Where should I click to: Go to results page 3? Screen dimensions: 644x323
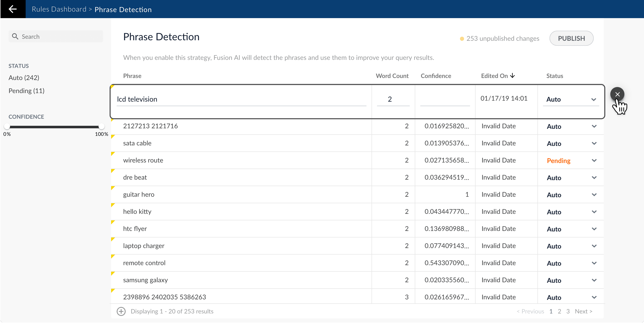pos(568,311)
